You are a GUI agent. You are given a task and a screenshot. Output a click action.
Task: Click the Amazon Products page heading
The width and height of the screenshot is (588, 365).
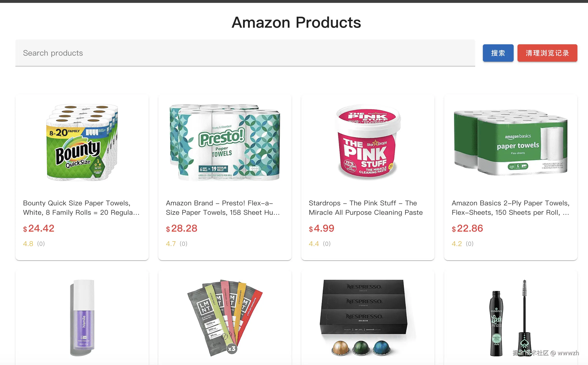point(296,22)
